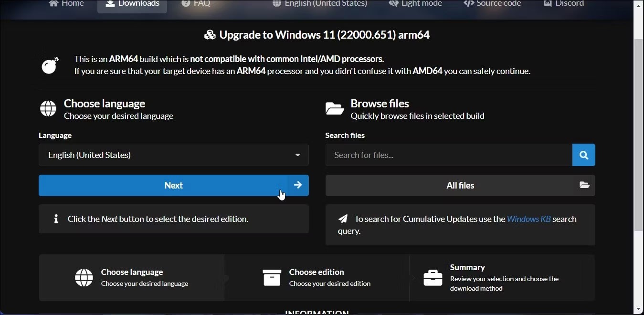Open the Language dropdown showing English (United States)
Screen dimensions: 644x315
(x=173, y=155)
